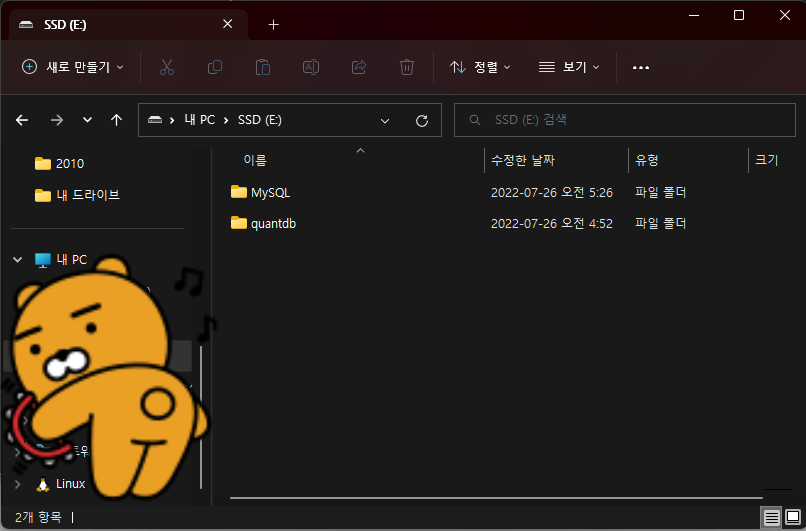This screenshot has height=531, width=806.
Task: Sort by 유형 column header
Action: (647, 160)
